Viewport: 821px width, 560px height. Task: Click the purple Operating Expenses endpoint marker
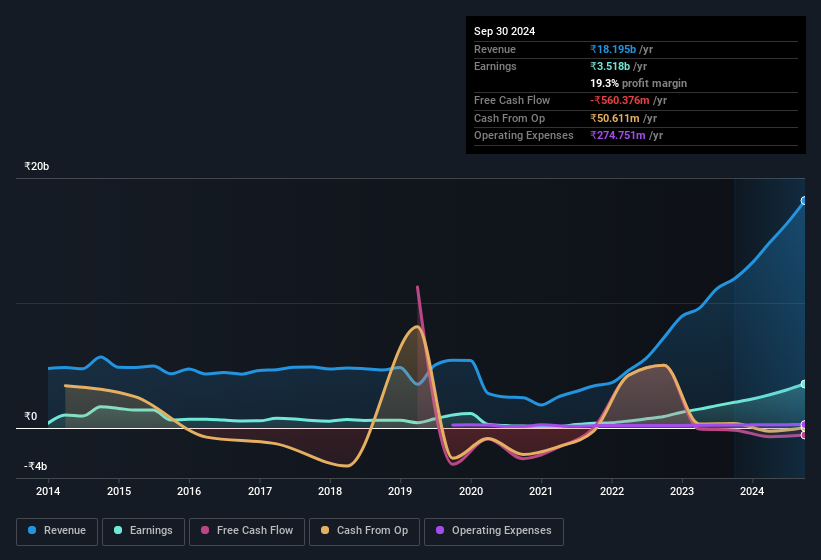pyautogui.click(x=804, y=424)
